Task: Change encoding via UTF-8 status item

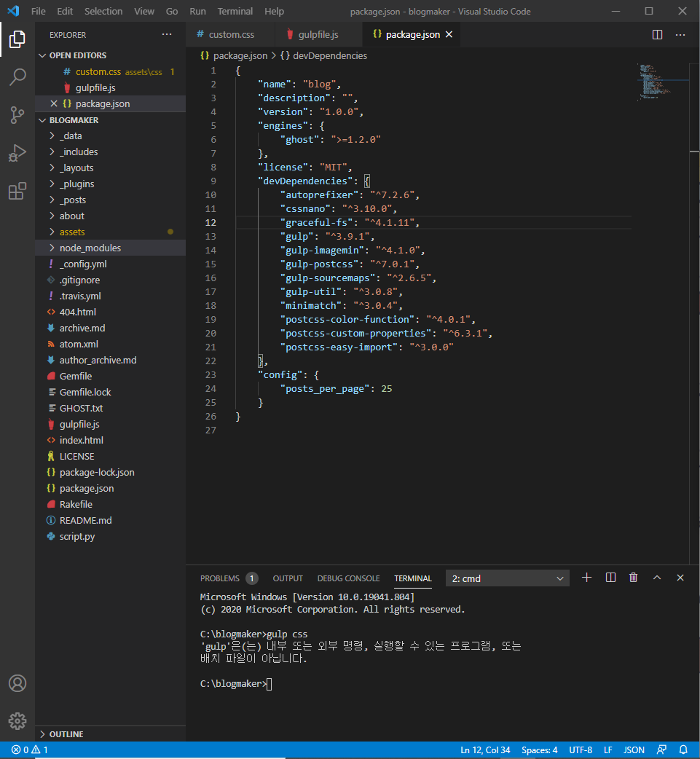Action: [581, 750]
